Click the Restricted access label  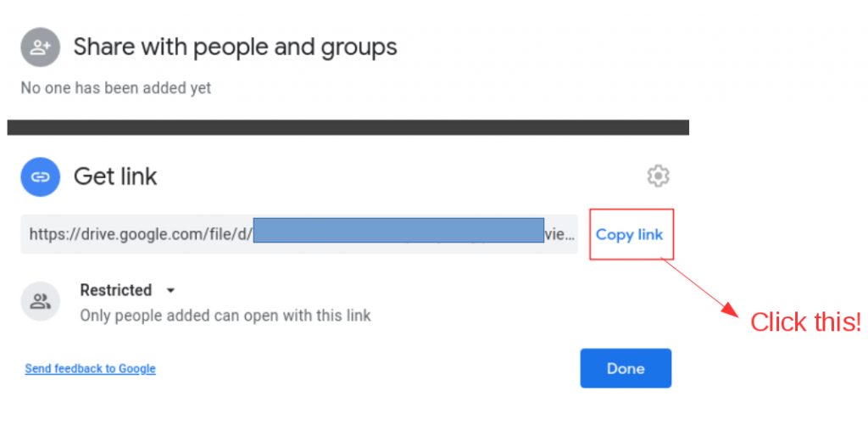click(115, 290)
